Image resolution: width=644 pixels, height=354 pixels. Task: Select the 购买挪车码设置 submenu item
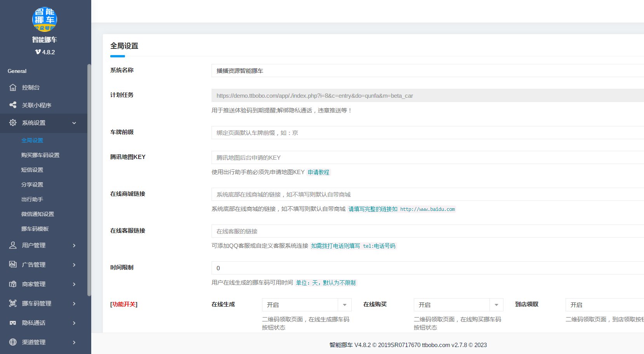click(40, 155)
